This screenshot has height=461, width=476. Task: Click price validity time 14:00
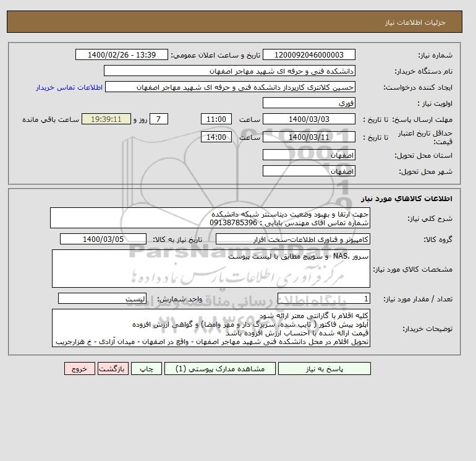click(x=216, y=137)
